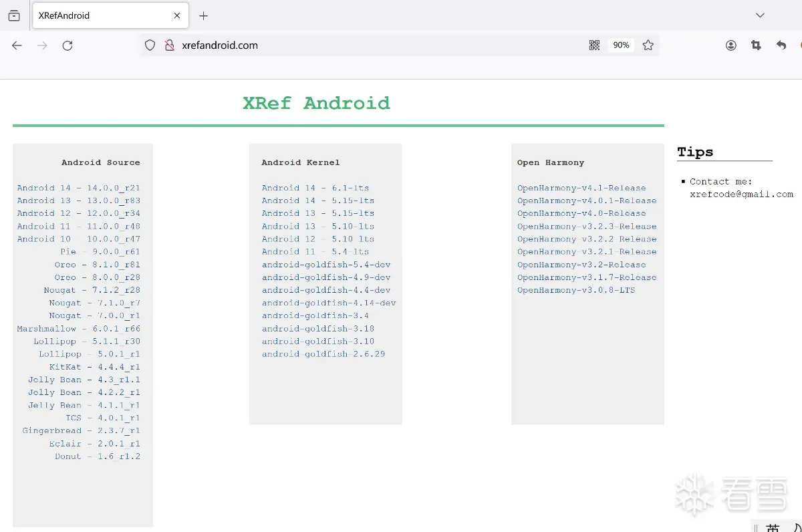This screenshot has width=802, height=532.
Task: Open android-goldfish-3.4 kernel
Action: click(x=315, y=315)
